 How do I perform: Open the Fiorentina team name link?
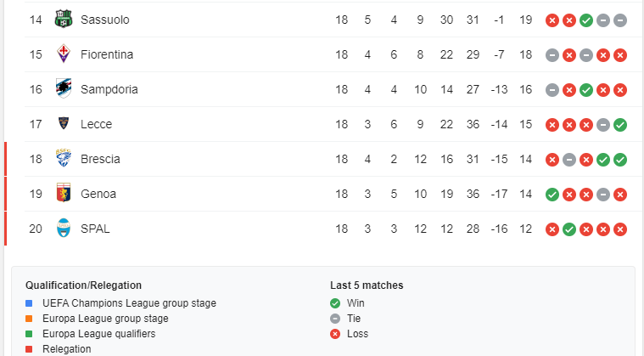(x=107, y=54)
